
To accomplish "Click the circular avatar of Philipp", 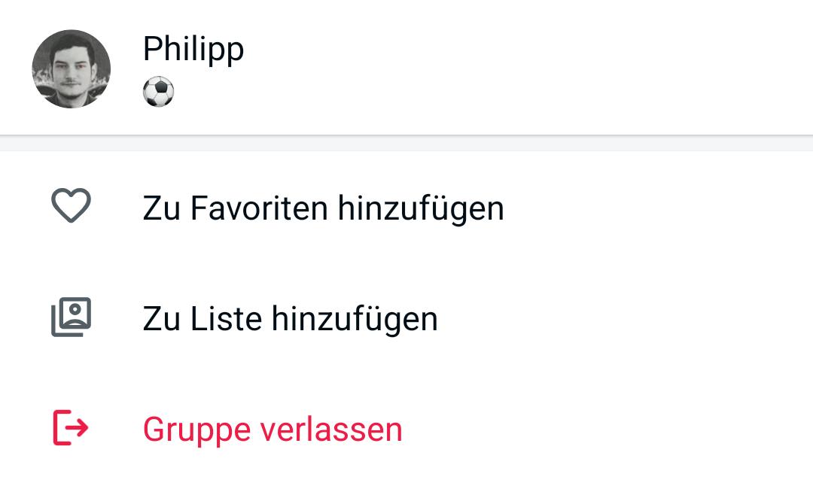I will (x=72, y=69).
